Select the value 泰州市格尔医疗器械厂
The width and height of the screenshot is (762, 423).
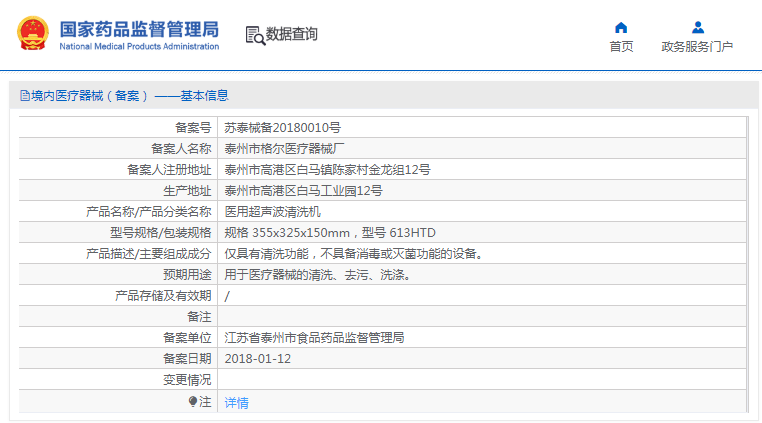[284, 149]
